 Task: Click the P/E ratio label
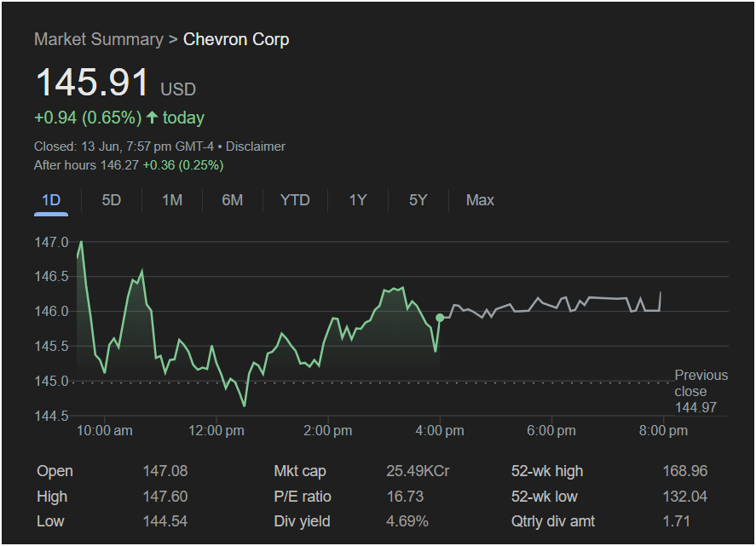(303, 497)
